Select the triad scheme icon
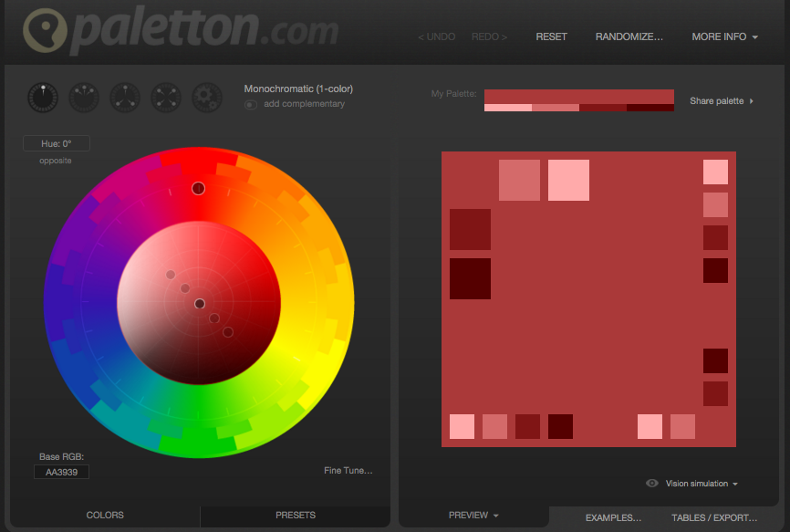Image resolution: width=790 pixels, height=532 pixels. (x=124, y=97)
